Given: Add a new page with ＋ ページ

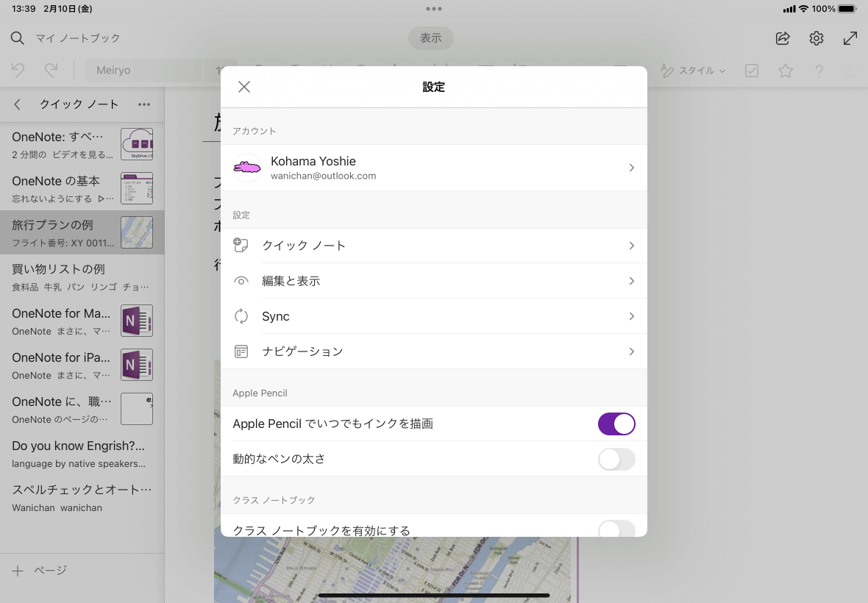Looking at the screenshot, I should [39, 571].
